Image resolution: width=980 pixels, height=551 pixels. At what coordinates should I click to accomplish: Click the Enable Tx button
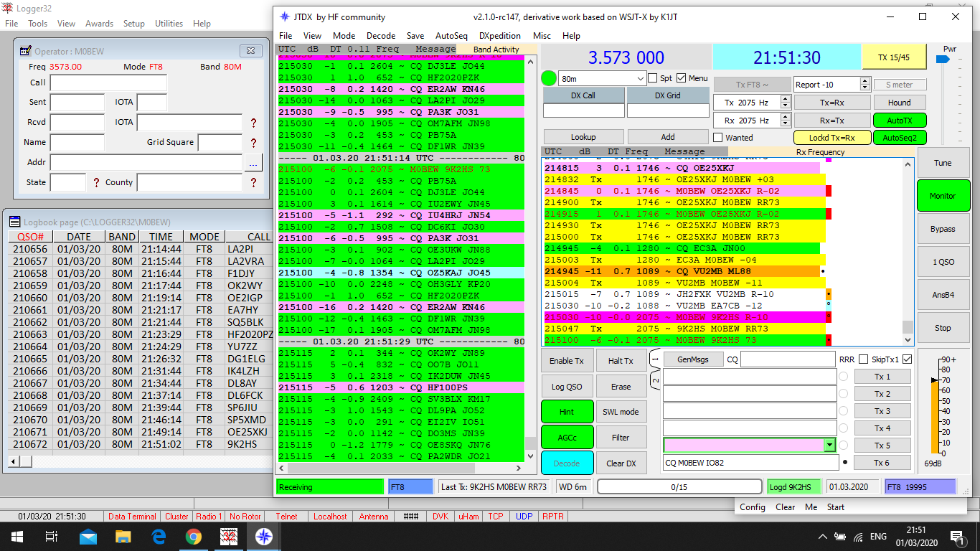point(567,361)
